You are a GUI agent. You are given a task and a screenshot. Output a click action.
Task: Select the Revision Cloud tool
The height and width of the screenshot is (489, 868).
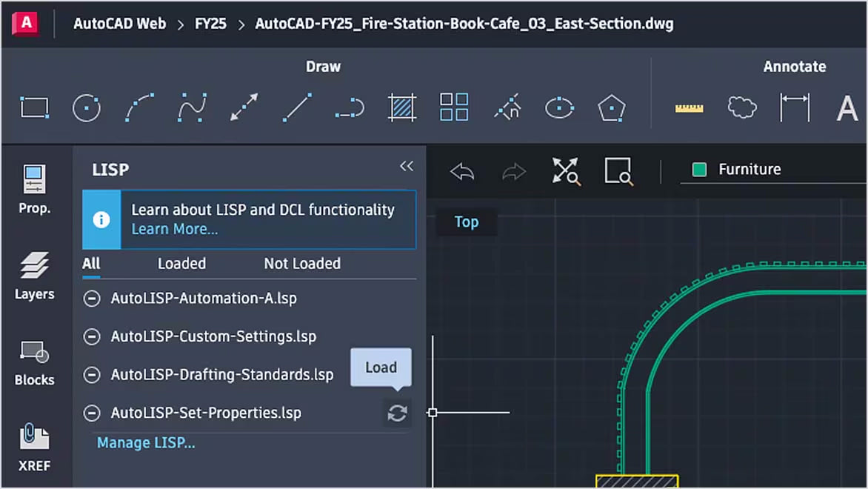tap(741, 108)
